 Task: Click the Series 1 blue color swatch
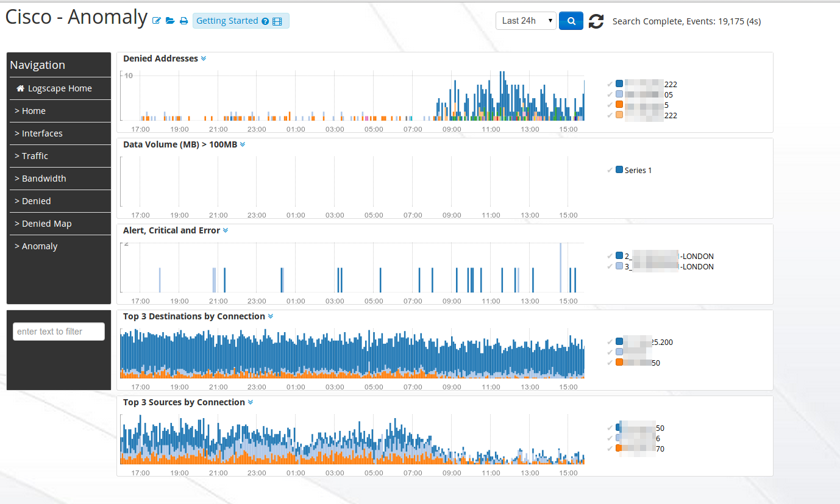[x=619, y=170]
